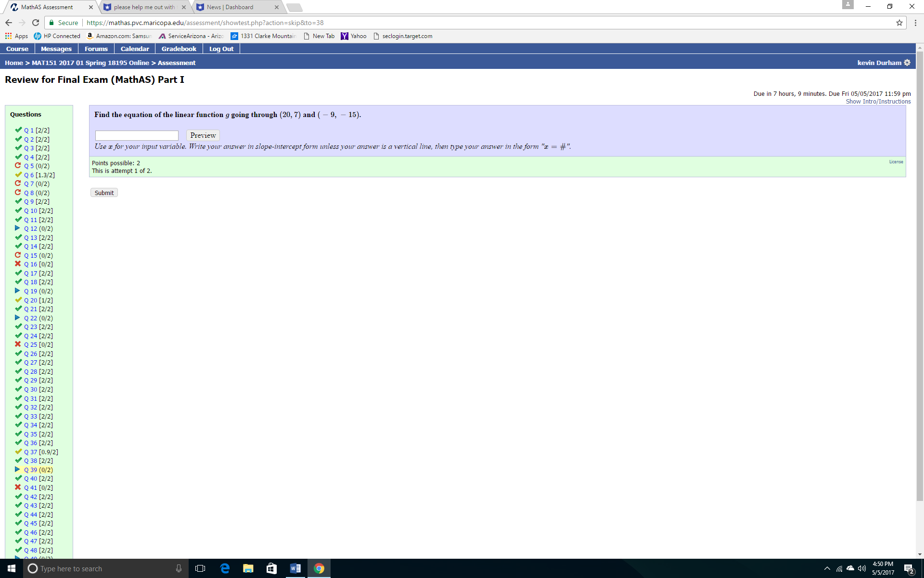Show Intro/Instructions link

coord(878,102)
